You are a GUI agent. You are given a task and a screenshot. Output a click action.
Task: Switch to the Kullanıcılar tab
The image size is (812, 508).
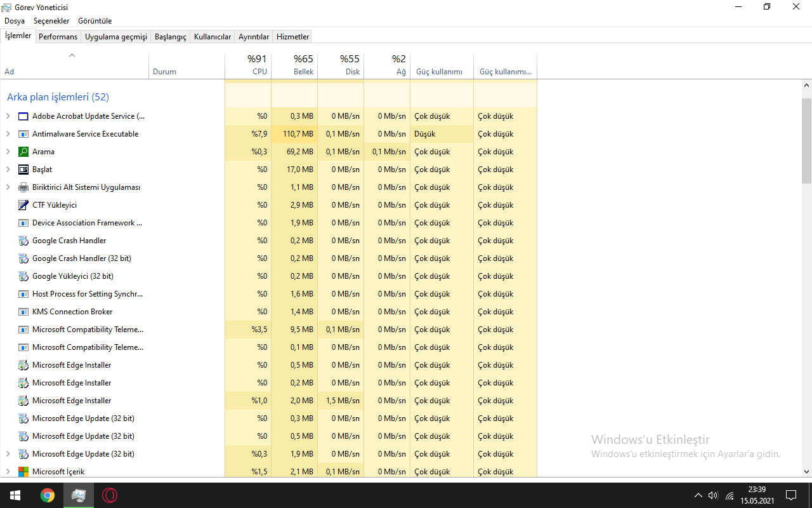[213, 37]
